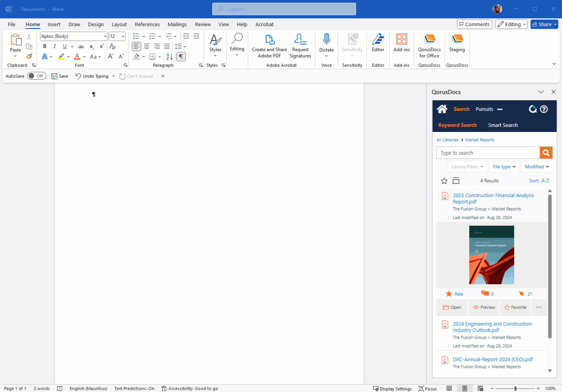Switch to the References tab

click(147, 24)
